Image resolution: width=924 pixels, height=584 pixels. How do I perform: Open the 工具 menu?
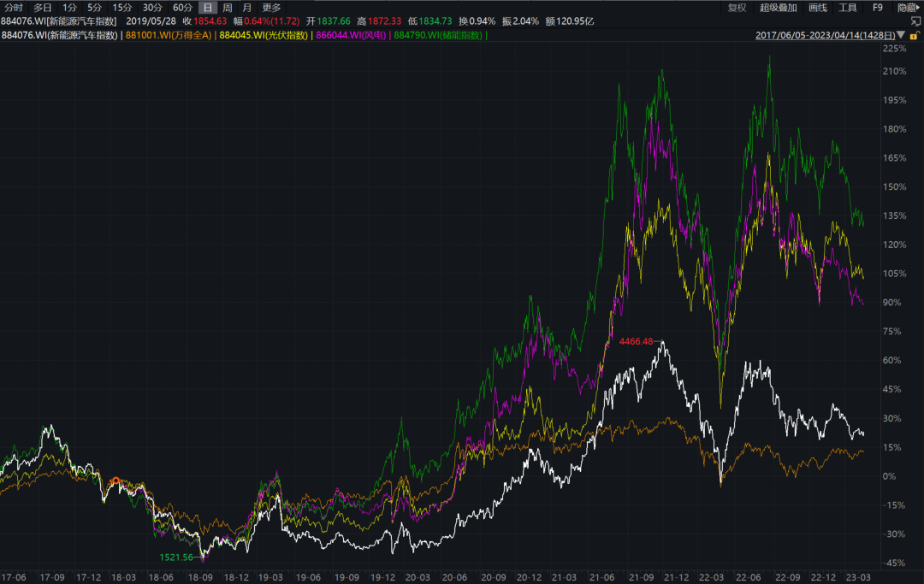coord(848,7)
